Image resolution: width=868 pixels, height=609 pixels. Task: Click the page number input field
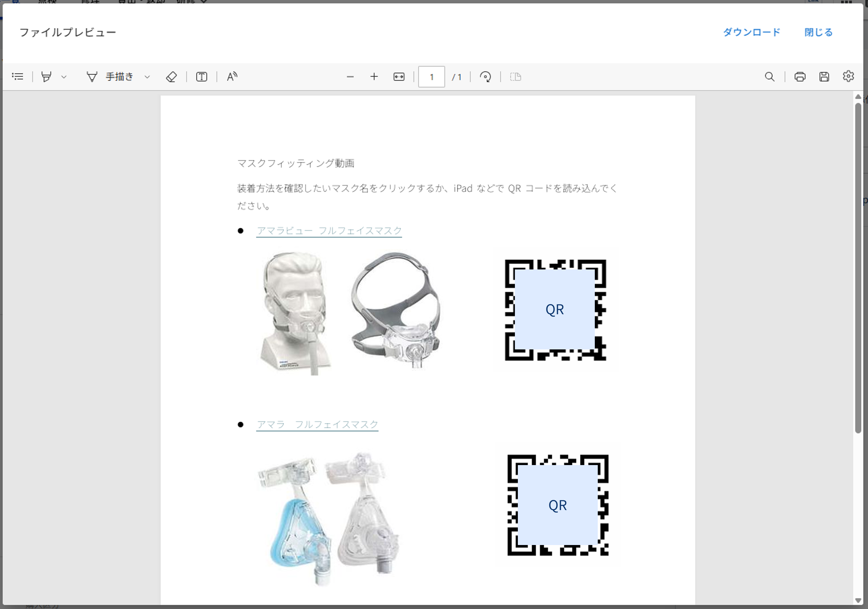point(431,77)
